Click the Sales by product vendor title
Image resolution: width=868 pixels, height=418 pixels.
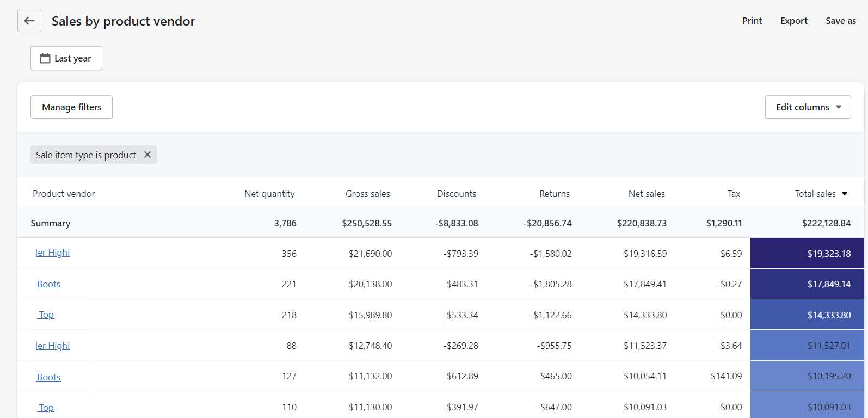[124, 21]
